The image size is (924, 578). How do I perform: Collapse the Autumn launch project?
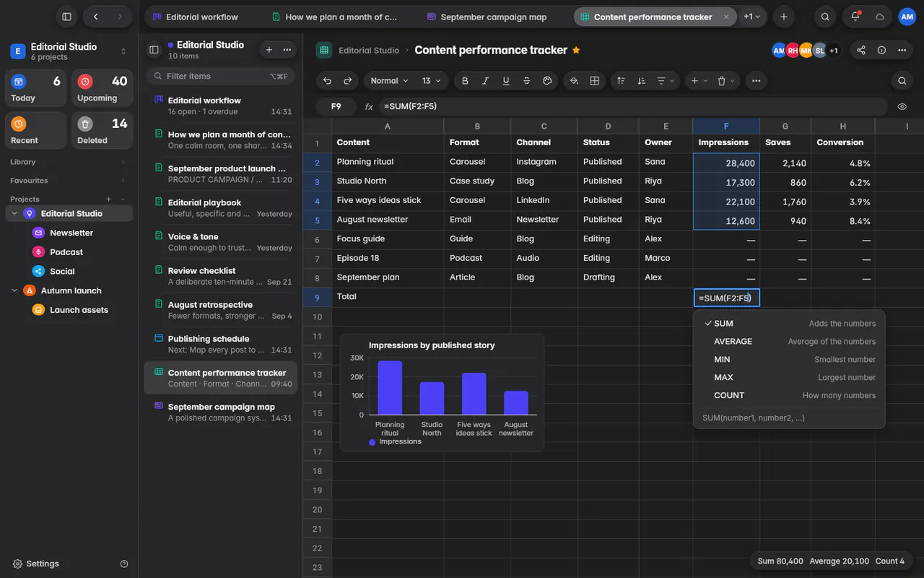point(14,290)
